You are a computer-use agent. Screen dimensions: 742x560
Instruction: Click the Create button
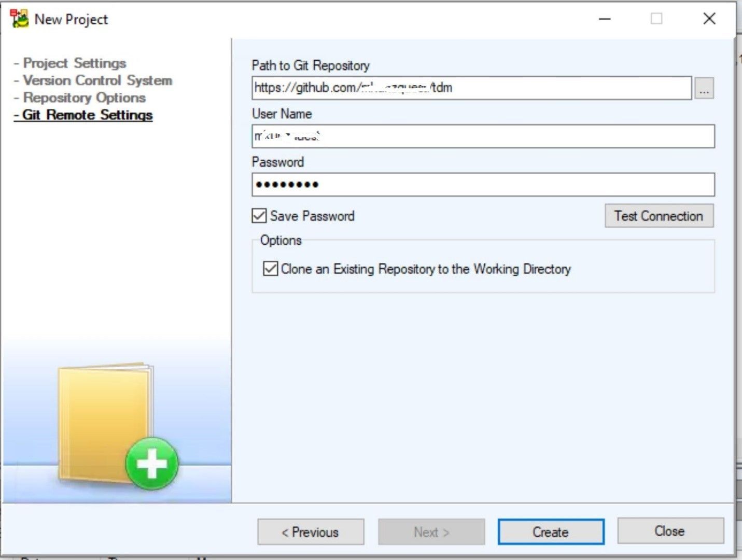click(x=551, y=532)
